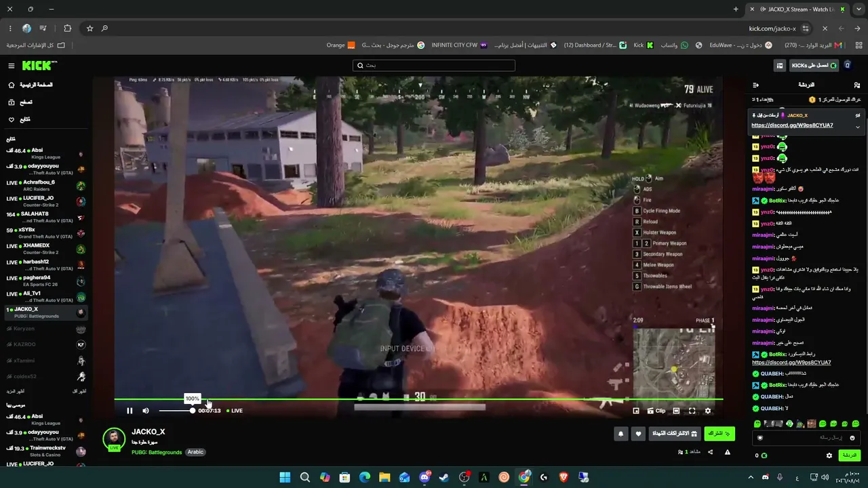Jump to the LIVE indicator in player

click(x=235, y=411)
